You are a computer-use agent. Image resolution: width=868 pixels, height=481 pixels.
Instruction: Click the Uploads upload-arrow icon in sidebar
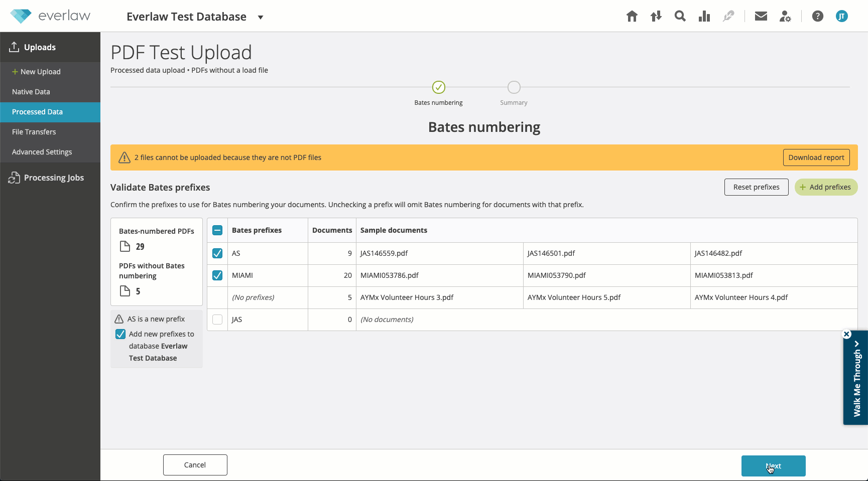(x=14, y=47)
